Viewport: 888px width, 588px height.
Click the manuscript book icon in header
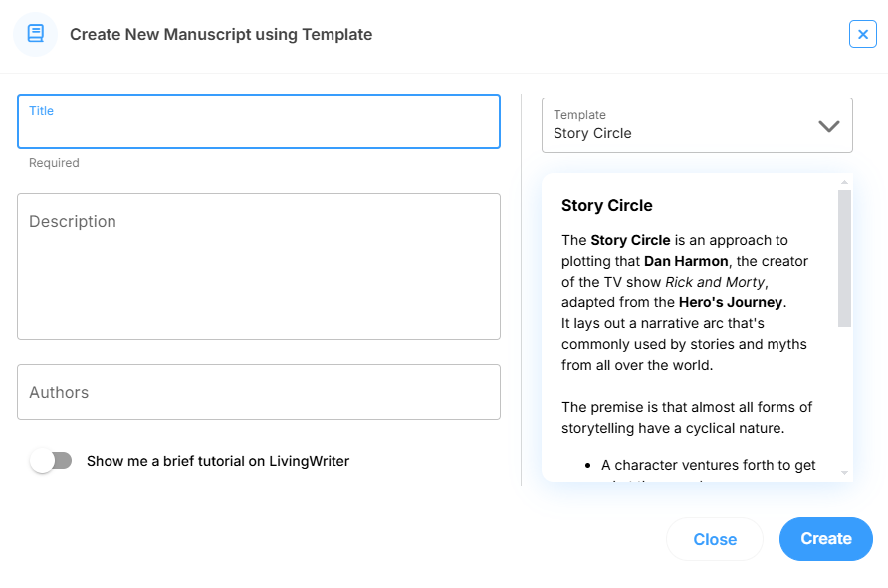click(x=35, y=34)
